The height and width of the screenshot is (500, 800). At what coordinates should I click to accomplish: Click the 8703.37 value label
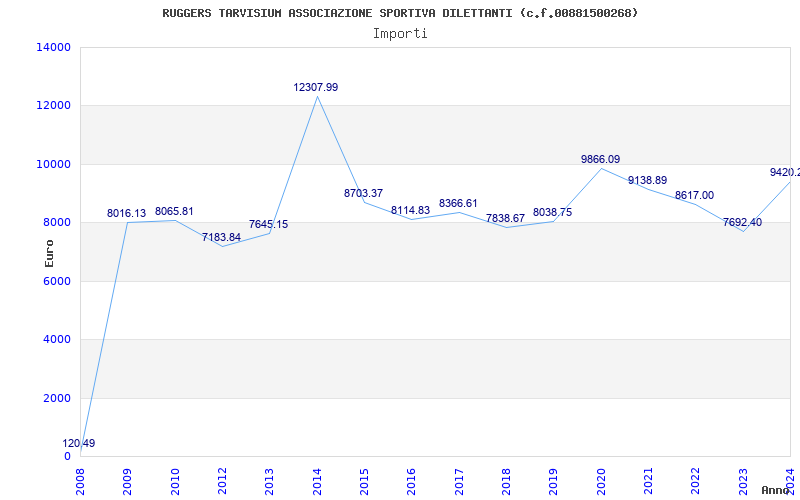[x=363, y=194]
